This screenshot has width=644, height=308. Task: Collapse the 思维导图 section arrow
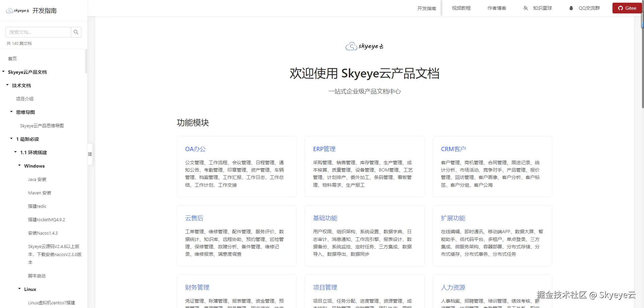tap(11, 112)
